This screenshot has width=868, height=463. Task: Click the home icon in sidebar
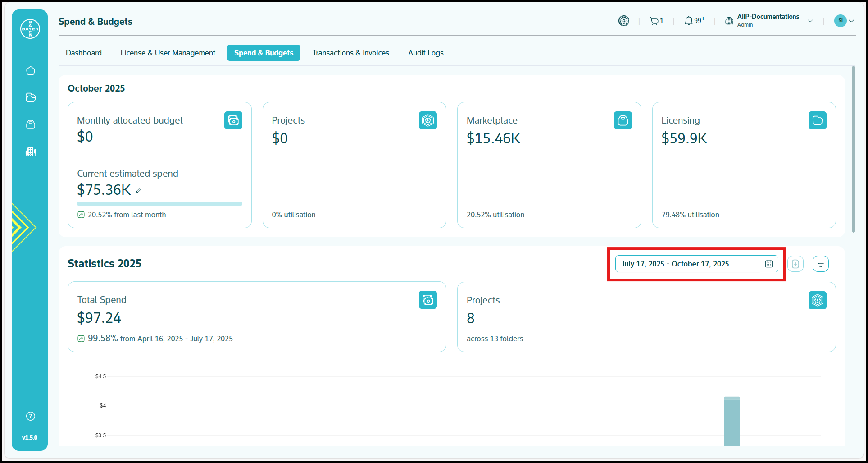(31, 71)
